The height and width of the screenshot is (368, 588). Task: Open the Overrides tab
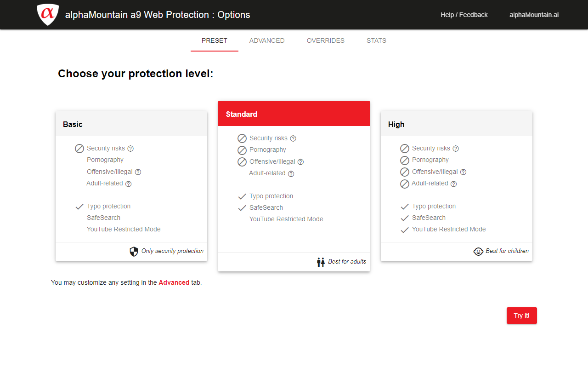coord(326,40)
